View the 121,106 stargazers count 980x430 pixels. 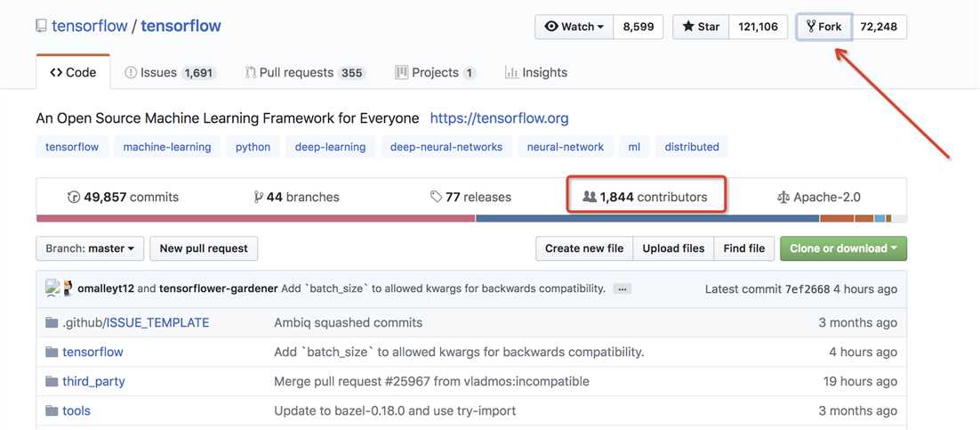[x=758, y=27]
